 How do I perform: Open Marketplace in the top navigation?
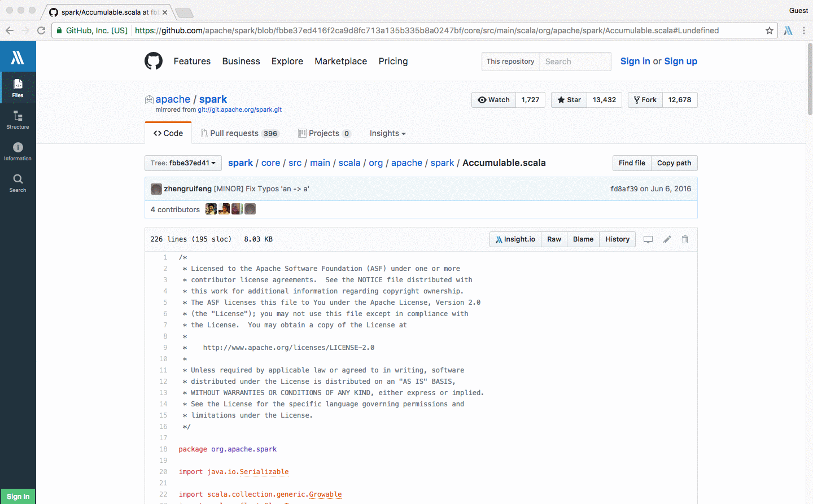[341, 61]
